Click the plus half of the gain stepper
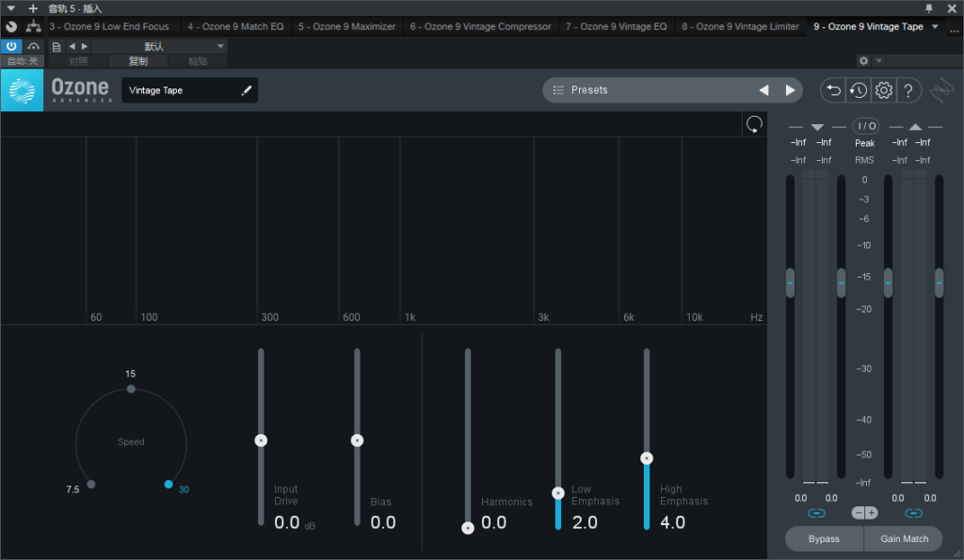This screenshot has height=560, width=964. coord(871,513)
